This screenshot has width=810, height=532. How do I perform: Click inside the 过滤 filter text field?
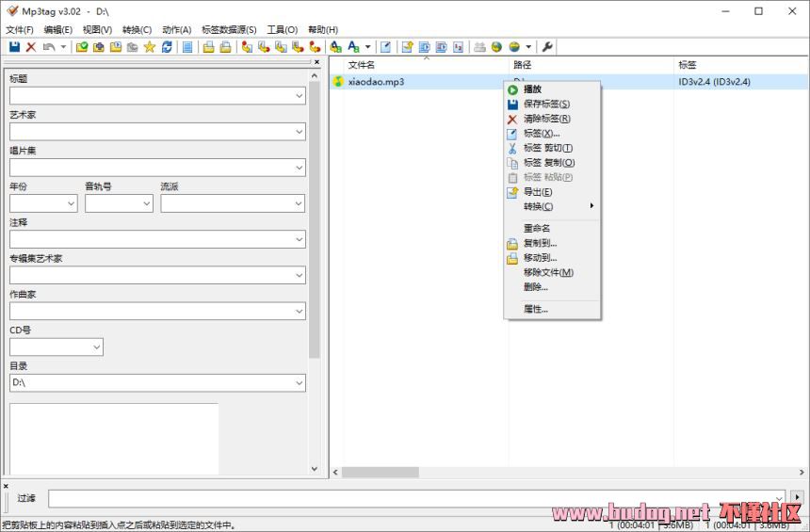pos(414,498)
